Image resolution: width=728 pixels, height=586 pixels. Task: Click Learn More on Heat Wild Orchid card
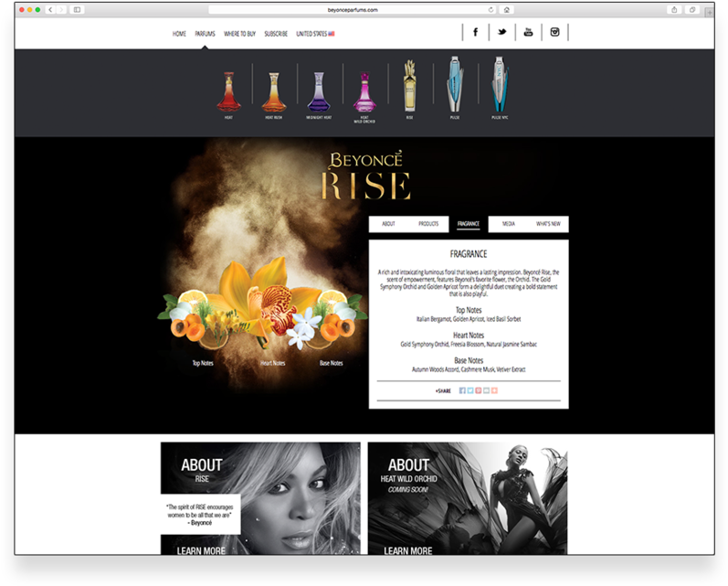tap(407, 550)
